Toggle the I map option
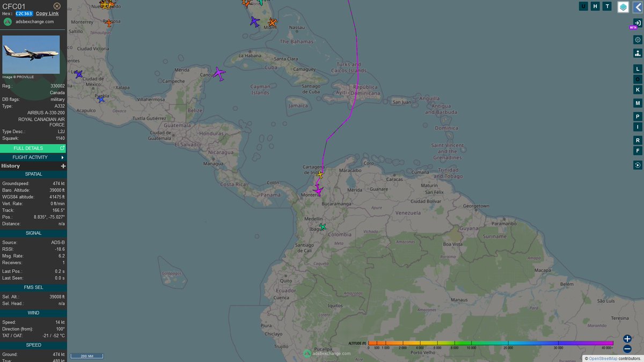This screenshot has height=362, width=644. coord(638,127)
